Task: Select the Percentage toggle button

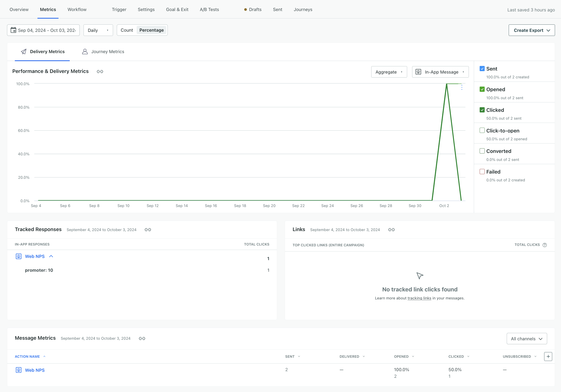Action: [151, 30]
